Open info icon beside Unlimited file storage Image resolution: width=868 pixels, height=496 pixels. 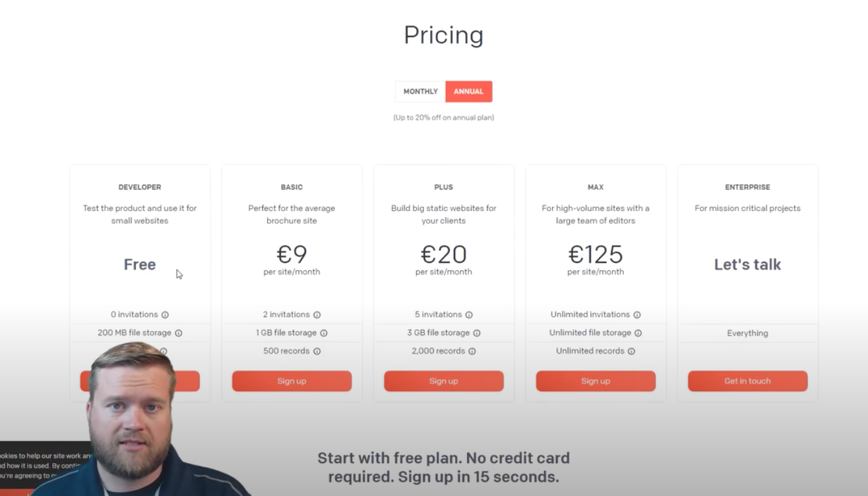(638, 333)
